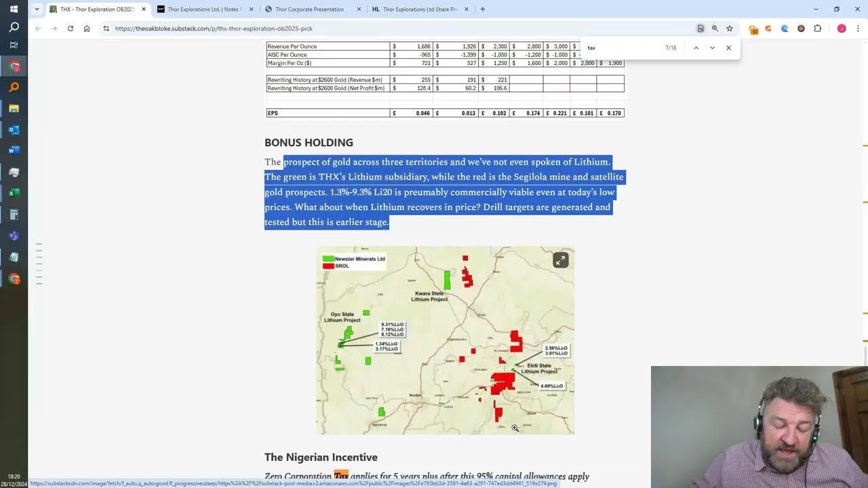Open Outlook from the taskbar
The image size is (868, 488).
(14, 129)
